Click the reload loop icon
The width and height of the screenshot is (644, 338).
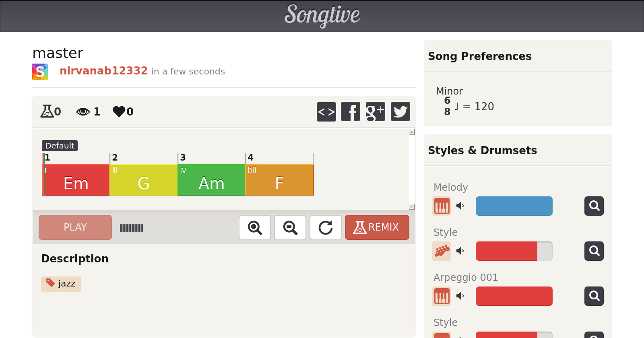[326, 227]
